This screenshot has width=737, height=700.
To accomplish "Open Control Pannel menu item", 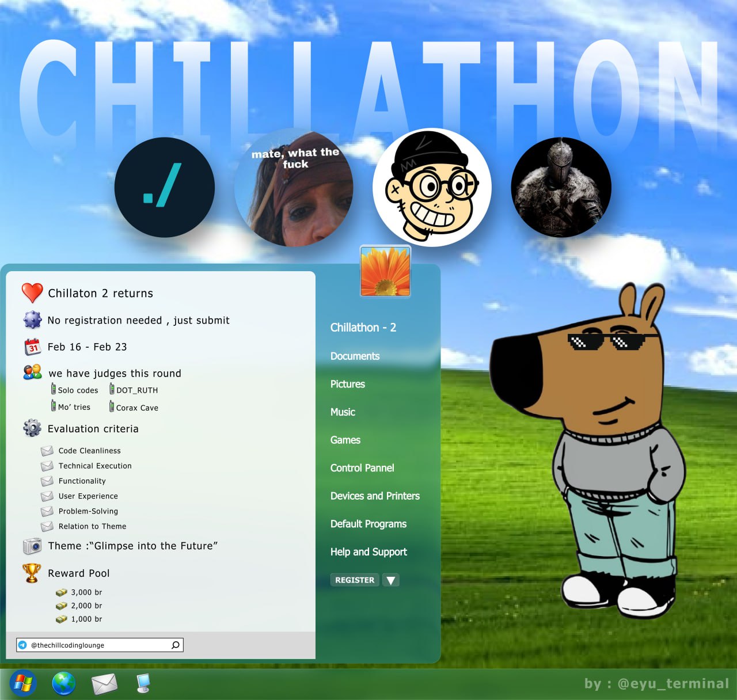I will [x=362, y=468].
